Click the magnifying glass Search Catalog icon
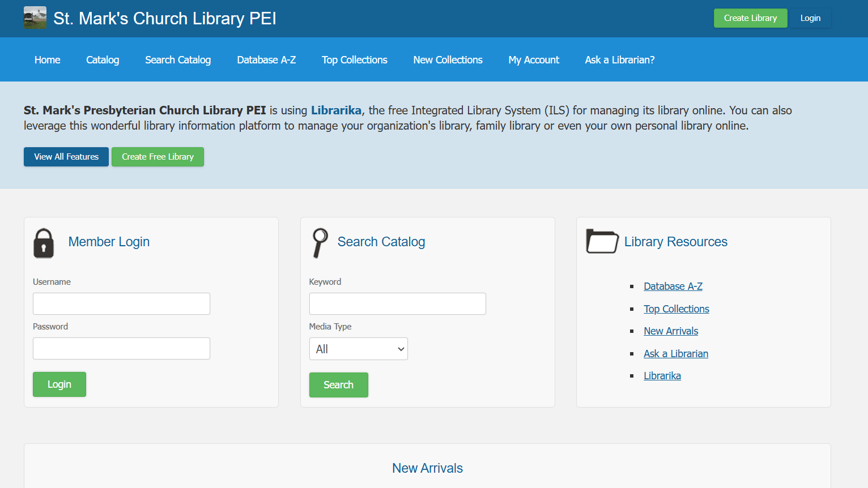Viewport: 868px width, 488px height. [x=320, y=243]
